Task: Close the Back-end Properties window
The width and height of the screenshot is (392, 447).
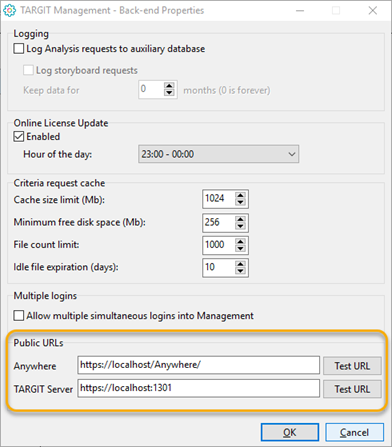Action: coord(373,11)
